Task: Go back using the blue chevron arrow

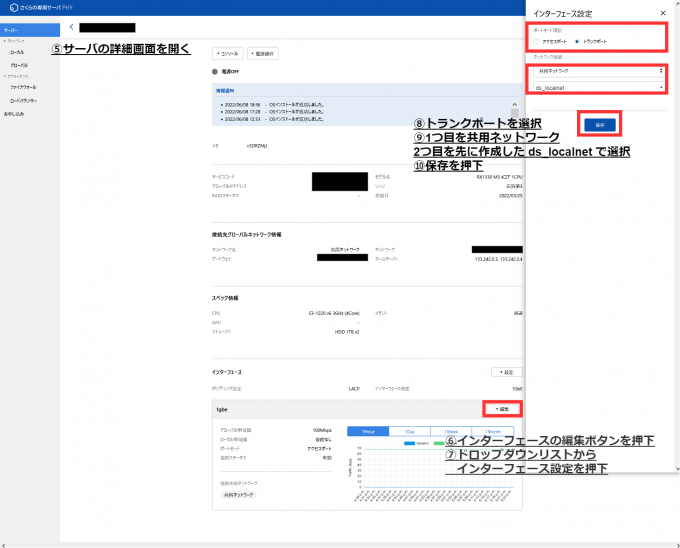Action: [x=72, y=27]
